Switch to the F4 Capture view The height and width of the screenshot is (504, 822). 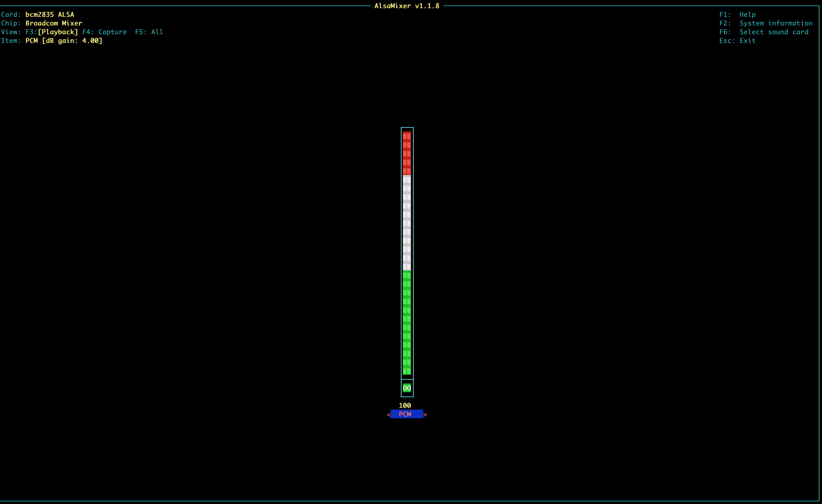pos(104,32)
